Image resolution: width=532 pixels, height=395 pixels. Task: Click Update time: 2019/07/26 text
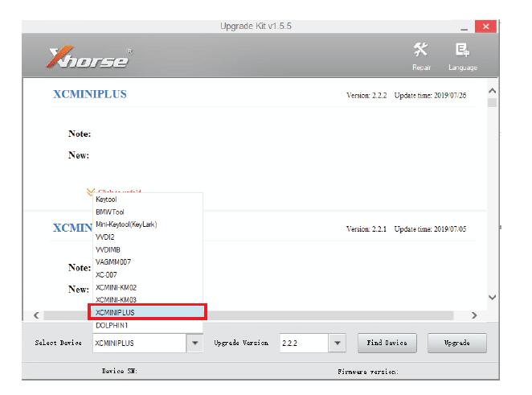pos(430,96)
